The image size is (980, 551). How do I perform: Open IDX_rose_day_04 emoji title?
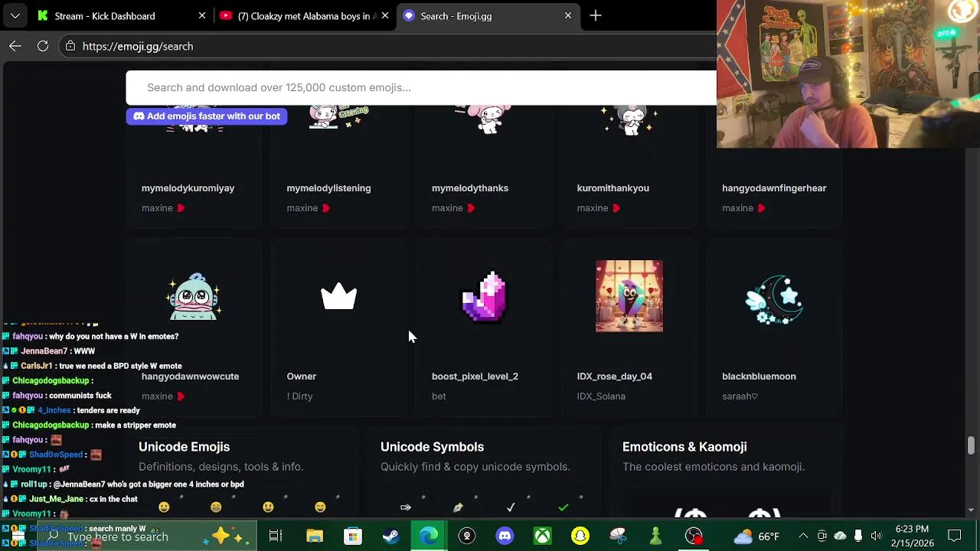[x=614, y=377]
